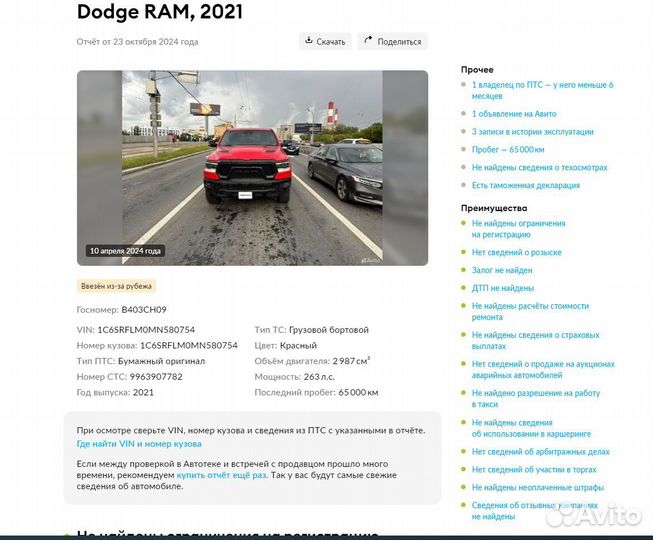Click the 'Ввезён из-за рубежа' badge
Image resolution: width=653 pixels, height=540 pixels.
pyautogui.click(x=116, y=286)
